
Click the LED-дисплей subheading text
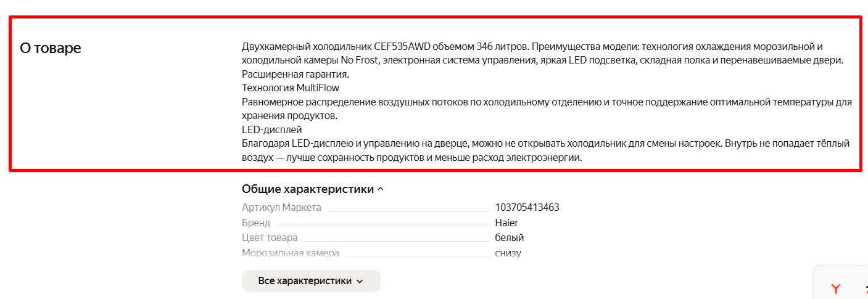point(272,130)
